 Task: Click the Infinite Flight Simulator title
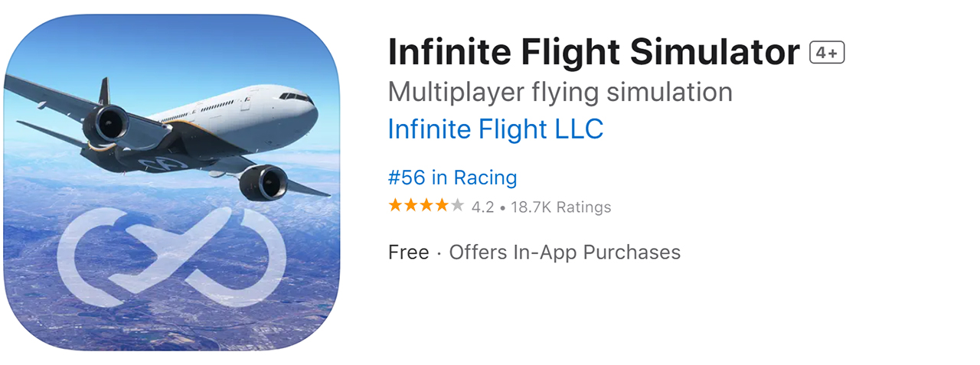click(x=593, y=53)
